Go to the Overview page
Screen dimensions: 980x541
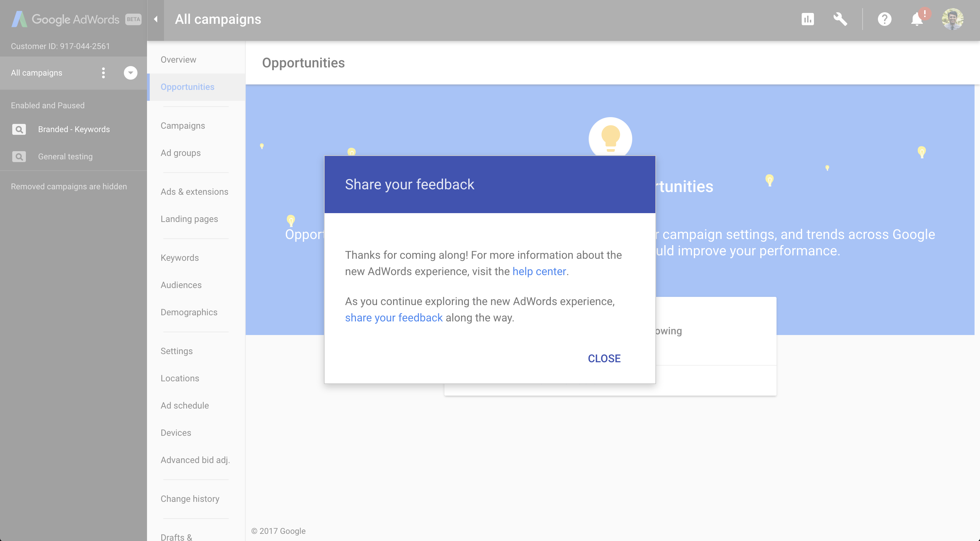pos(178,60)
